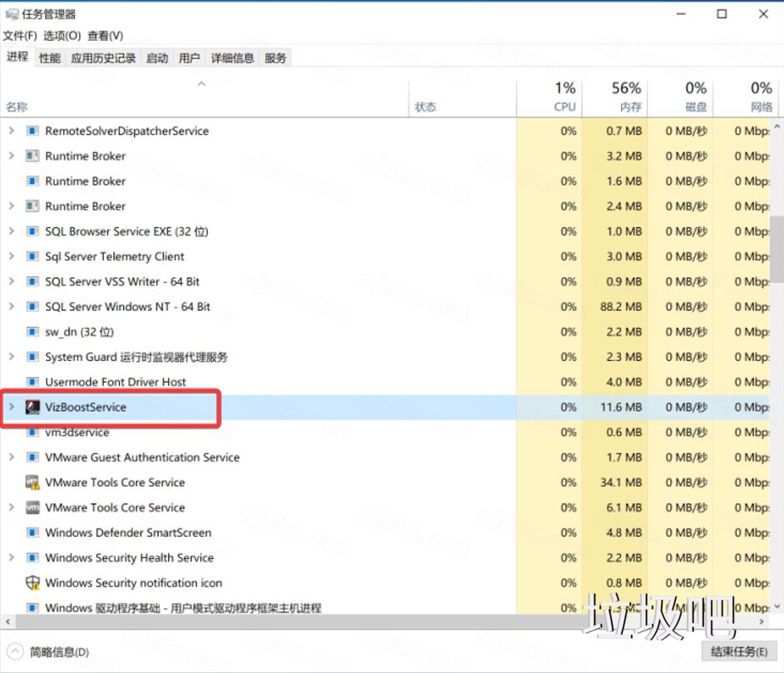Click the Sql Server Telemetry Client icon

coord(33,256)
